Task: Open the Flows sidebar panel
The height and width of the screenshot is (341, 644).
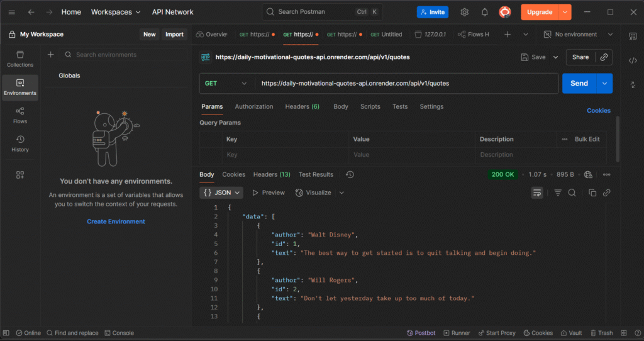Action: click(x=20, y=115)
